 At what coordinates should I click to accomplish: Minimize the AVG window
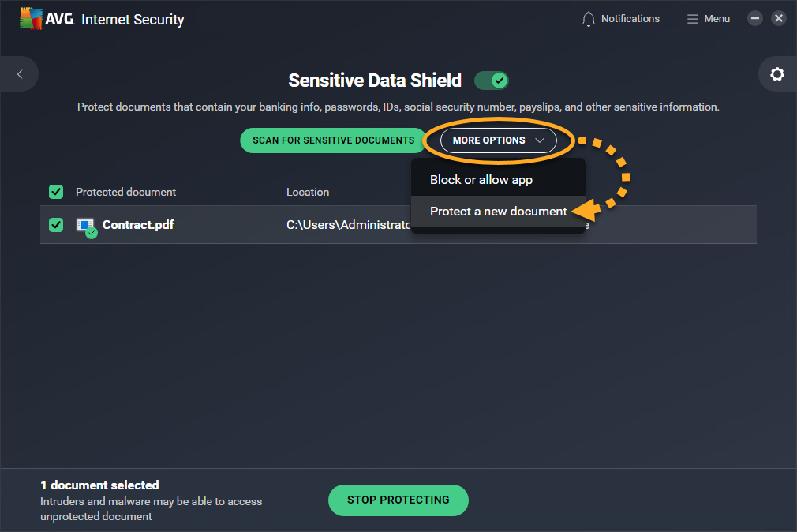tap(755, 19)
